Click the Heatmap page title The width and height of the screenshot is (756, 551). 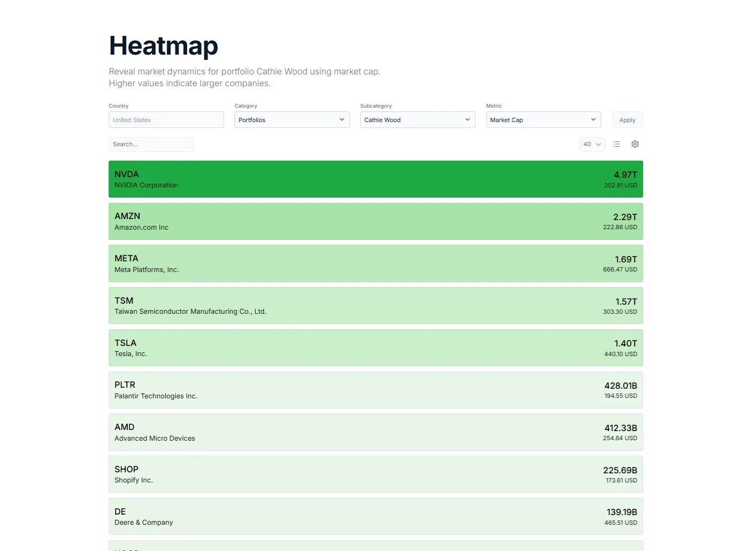[x=163, y=47]
